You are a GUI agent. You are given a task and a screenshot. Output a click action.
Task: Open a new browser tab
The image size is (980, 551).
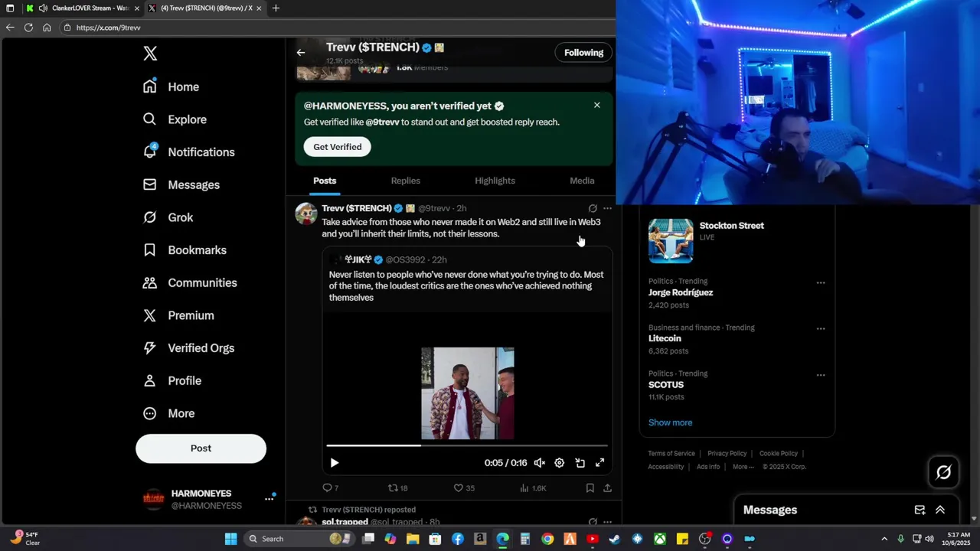[x=276, y=8]
